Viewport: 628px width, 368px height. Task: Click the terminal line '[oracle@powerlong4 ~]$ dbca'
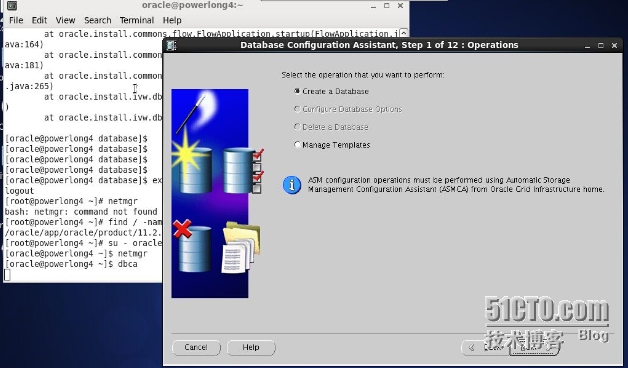click(71, 264)
